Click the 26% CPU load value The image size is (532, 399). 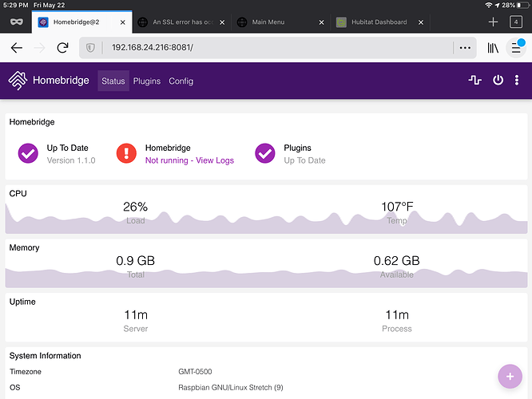coord(135,207)
